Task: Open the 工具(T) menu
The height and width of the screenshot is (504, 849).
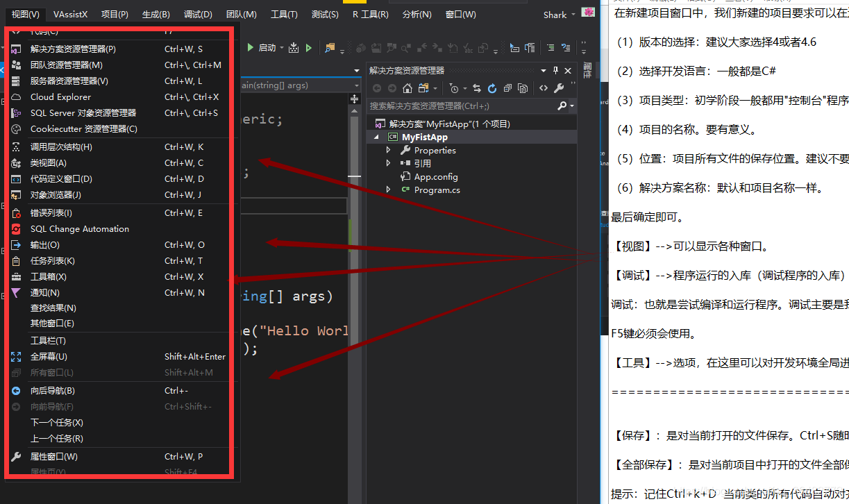Action: pyautogui.click(x=284, y=15)
